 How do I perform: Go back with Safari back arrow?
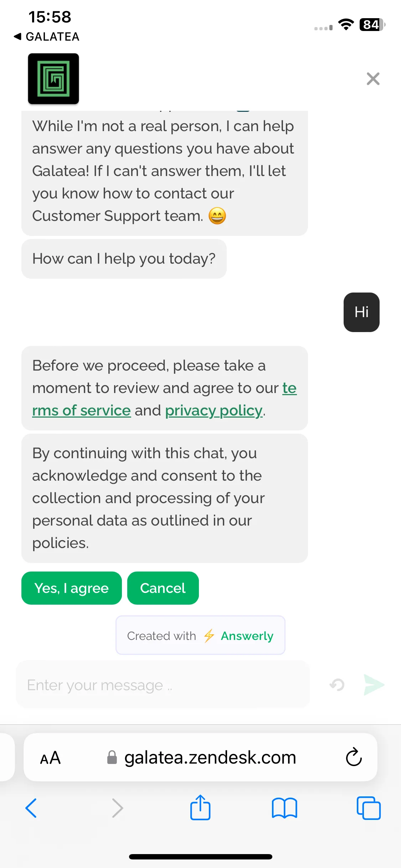[x=31, y=808]
